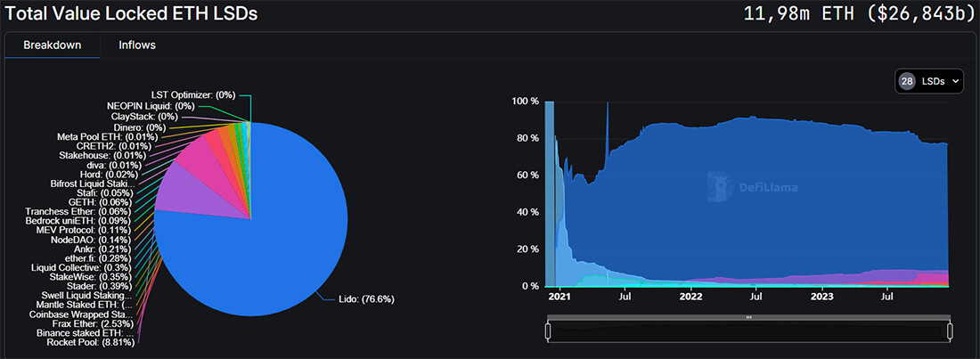Click the GETH: (0.06%) label
Screen dimensions: 980x359
click(x=99, y=202)
